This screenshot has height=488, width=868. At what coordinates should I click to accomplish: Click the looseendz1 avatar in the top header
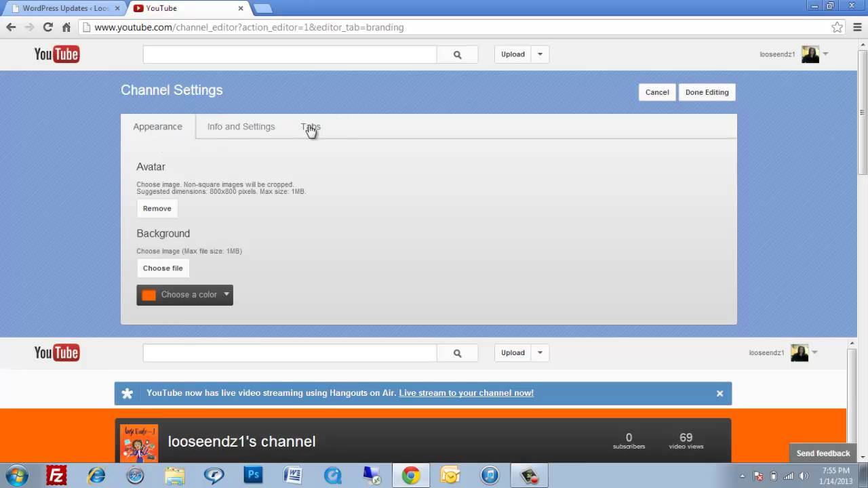pos(810,54)
